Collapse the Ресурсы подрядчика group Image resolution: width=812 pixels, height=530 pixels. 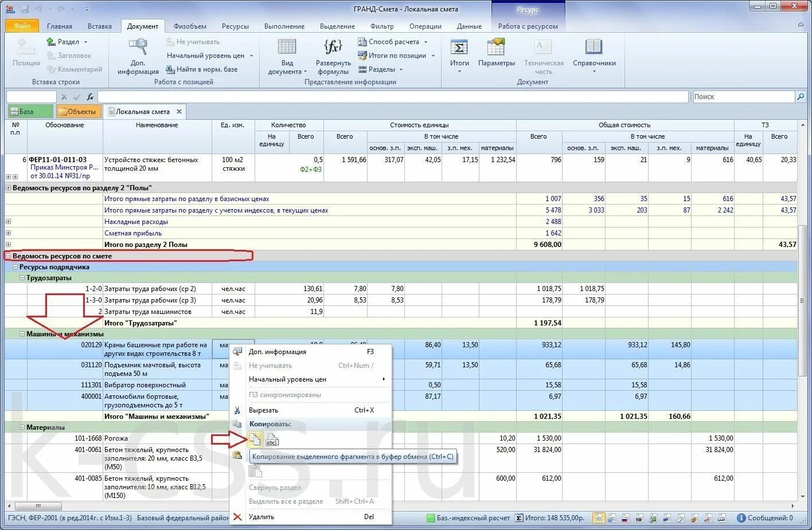(x=15, y=267)
